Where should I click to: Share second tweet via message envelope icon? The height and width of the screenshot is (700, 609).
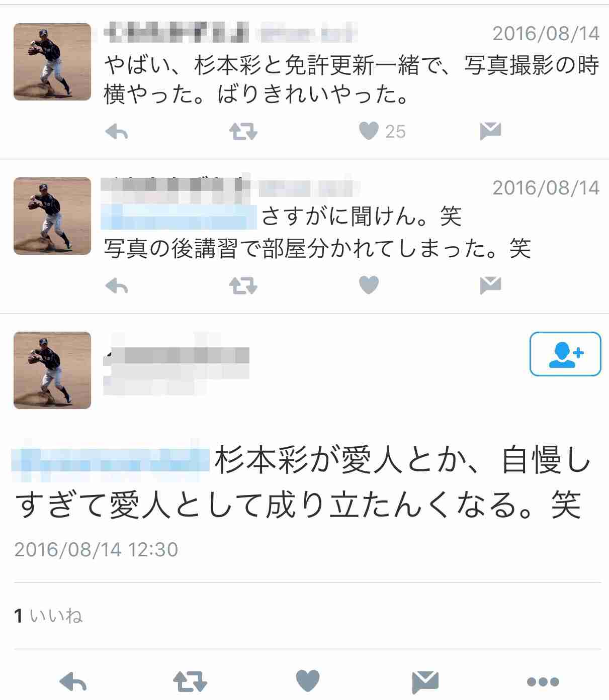coord(490,285)
